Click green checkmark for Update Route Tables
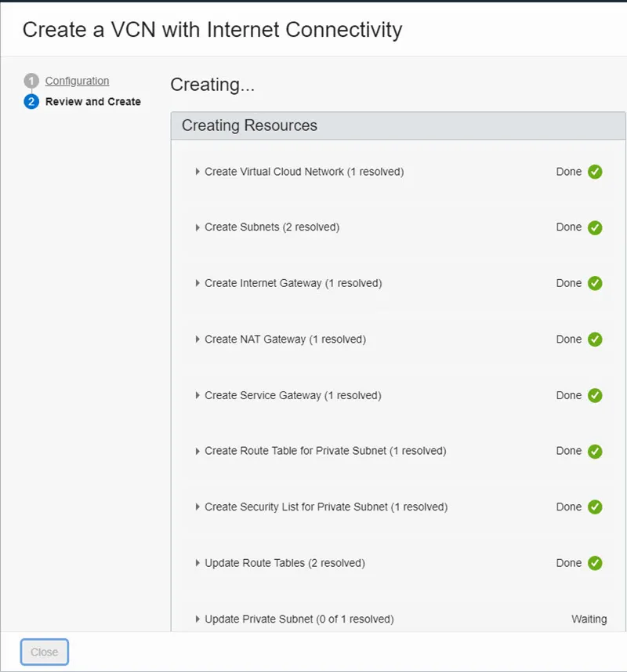This screenshot has height=672, width=627. (x=595, y=563)
